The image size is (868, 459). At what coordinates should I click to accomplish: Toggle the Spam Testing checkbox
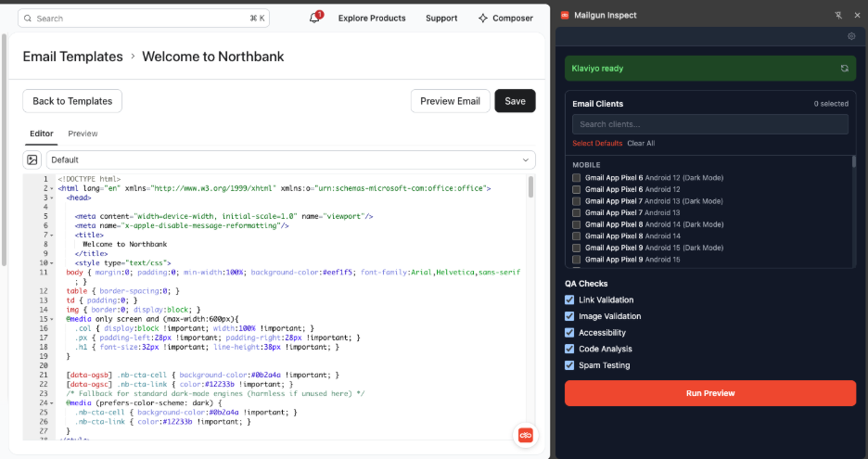[569, 365]
